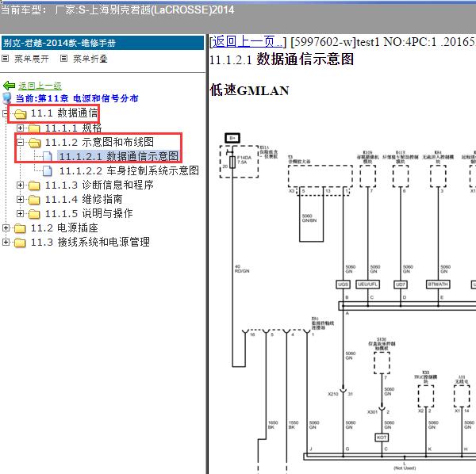This screenshot has height=474, width=476.
Task: Click folder icon of 11.2 电源插座
Action: 20,228
